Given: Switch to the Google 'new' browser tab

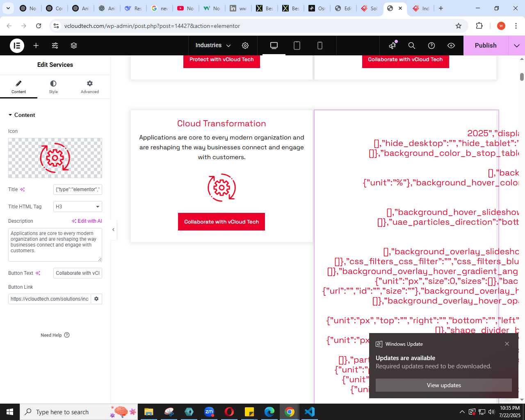Looking at the screenshot, I should pyautogui.click(x=160, y=8).
